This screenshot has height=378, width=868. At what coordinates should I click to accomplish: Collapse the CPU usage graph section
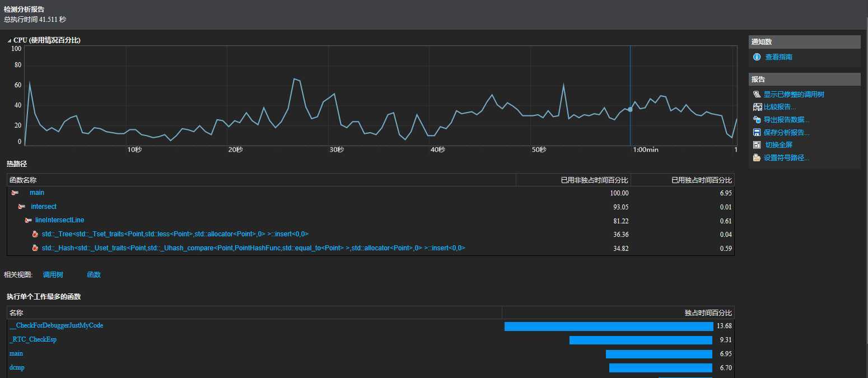coord(10,40)
